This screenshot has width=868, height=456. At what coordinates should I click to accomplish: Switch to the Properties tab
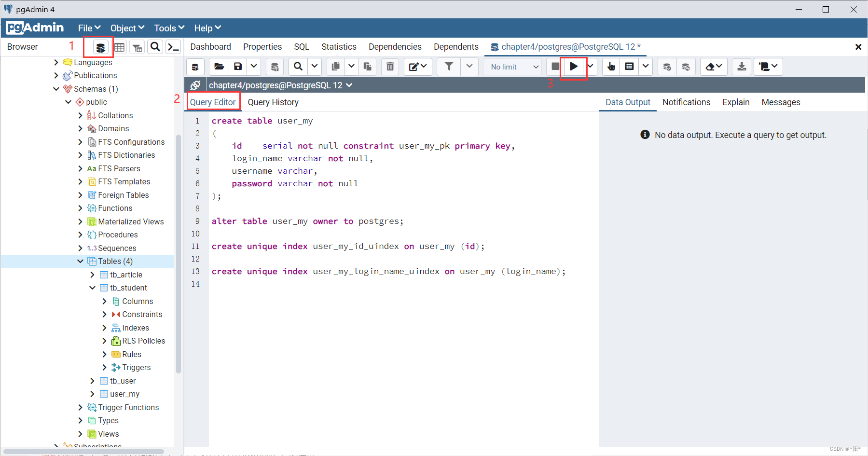pyautogui.click(x=262, y=47)
